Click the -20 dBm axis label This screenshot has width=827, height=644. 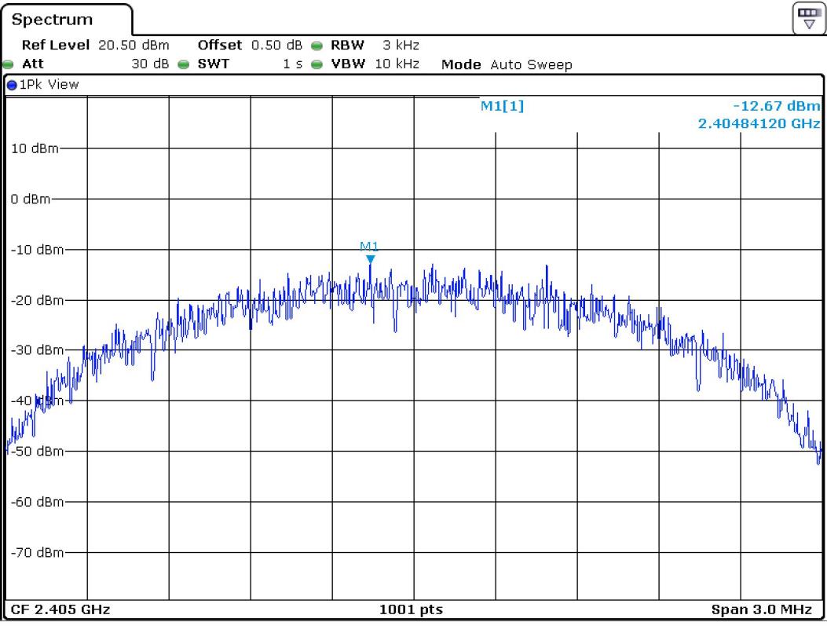(x=38, y=300)
